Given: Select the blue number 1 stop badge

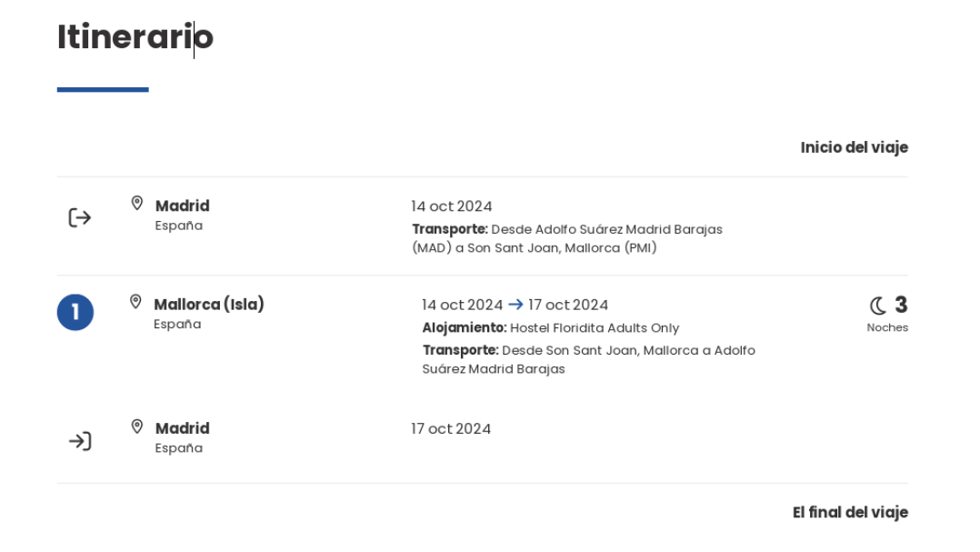Looking at the screenshot, I should [75, 312].
